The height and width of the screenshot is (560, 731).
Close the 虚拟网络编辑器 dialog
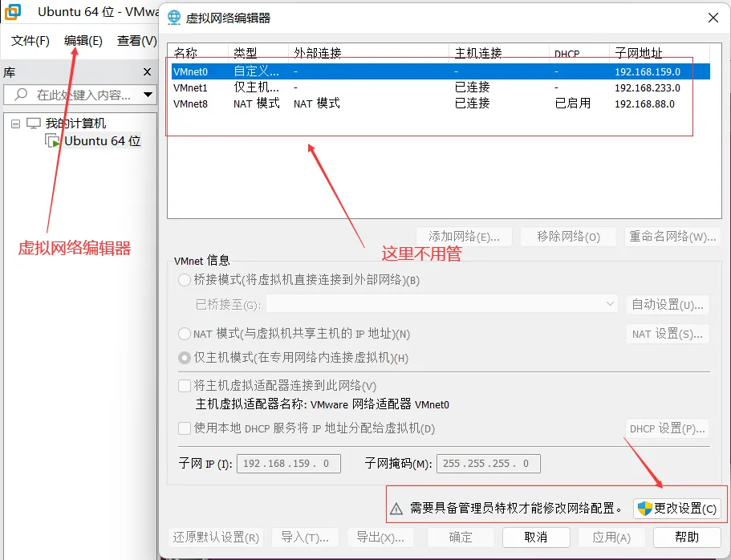[x=713, y=18]
